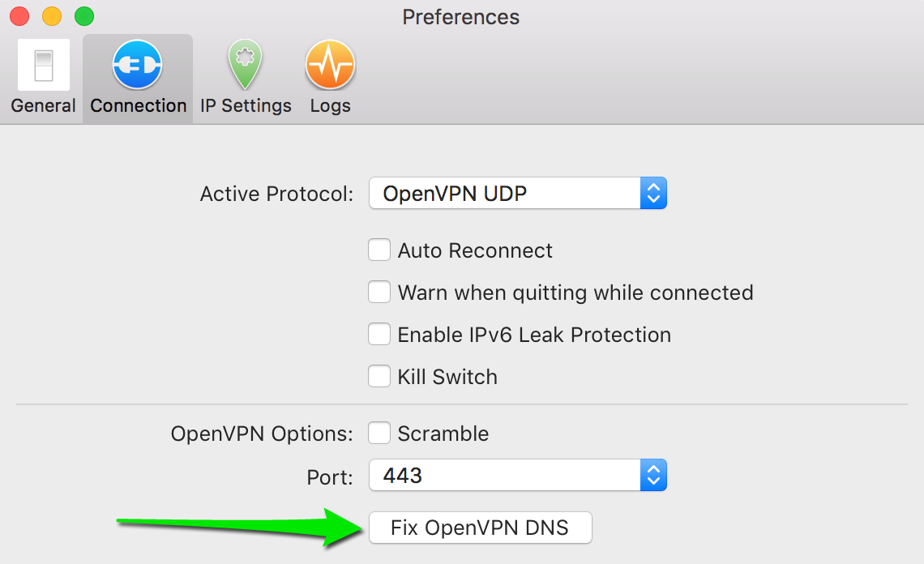This screenshot has width=924, height=564.
Task: Select the Connection plug icon
Action: pos(138,65)
